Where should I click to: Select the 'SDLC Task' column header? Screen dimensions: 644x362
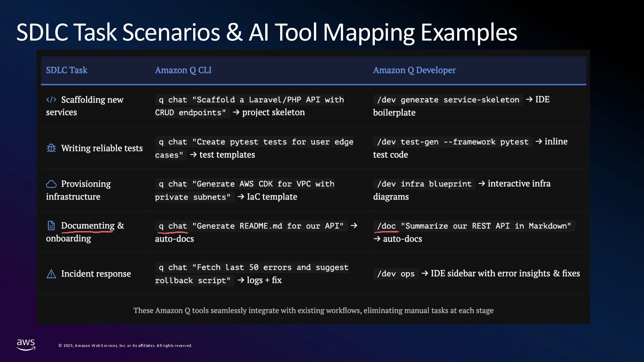(x=66, y=70)
